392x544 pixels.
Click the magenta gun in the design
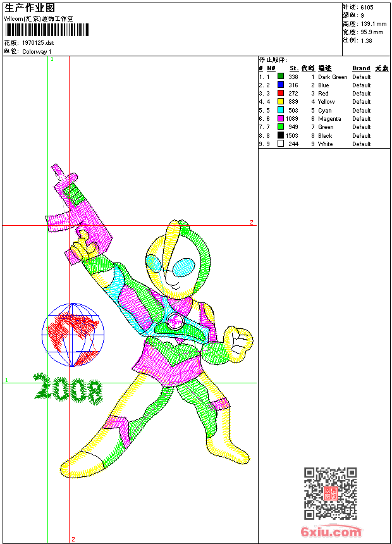coord(78,214)
